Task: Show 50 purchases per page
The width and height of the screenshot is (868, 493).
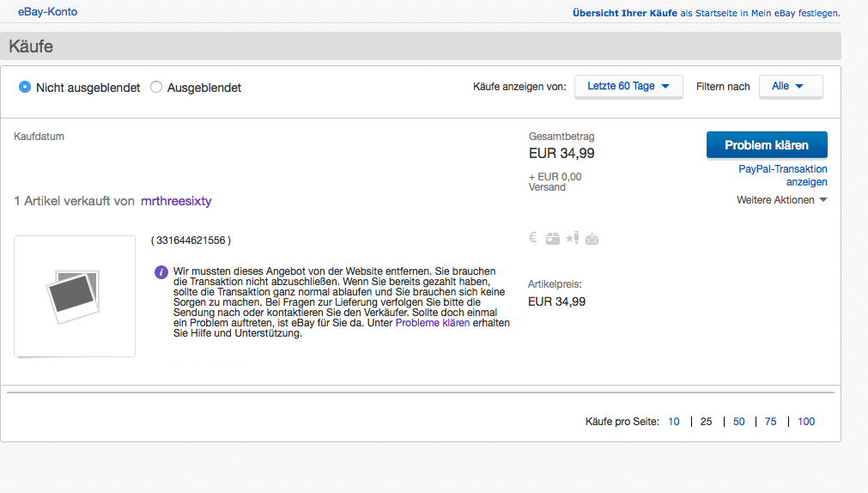Action: click(738, 422)
